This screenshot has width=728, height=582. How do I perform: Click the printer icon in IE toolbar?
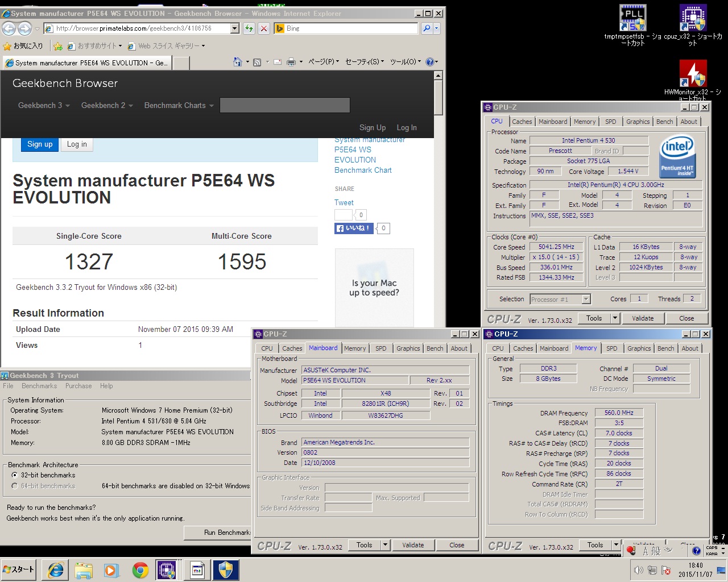[291, 62]
